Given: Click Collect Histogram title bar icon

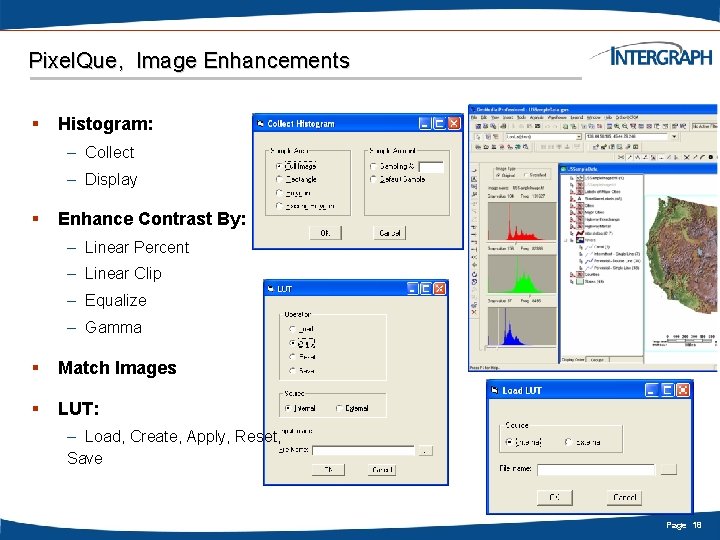Looking at the screenshot, I should 260,124.
